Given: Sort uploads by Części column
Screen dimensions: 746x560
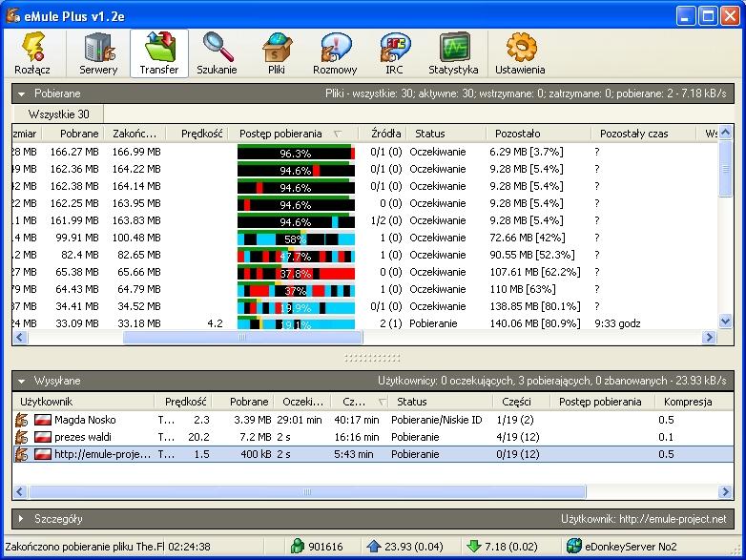Looking at the screenshot, I should point(522,402).
